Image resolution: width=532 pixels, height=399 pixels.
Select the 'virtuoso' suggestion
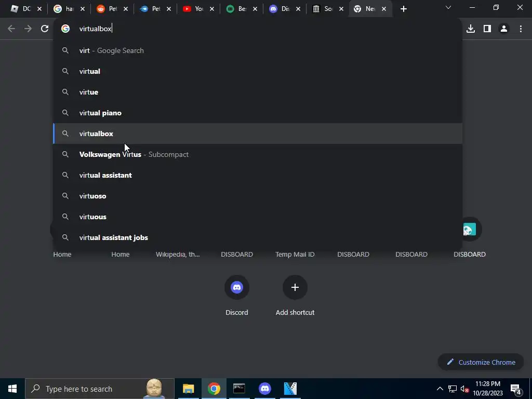tap(258, 196)
